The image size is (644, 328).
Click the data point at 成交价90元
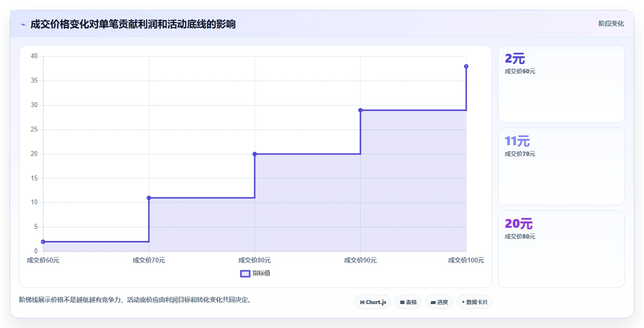pos(360,110)
